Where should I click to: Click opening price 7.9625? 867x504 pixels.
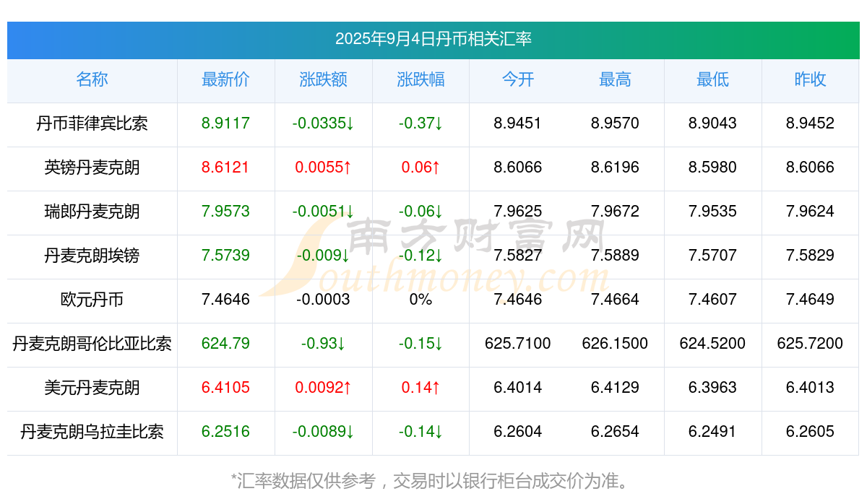click(518, 212)
